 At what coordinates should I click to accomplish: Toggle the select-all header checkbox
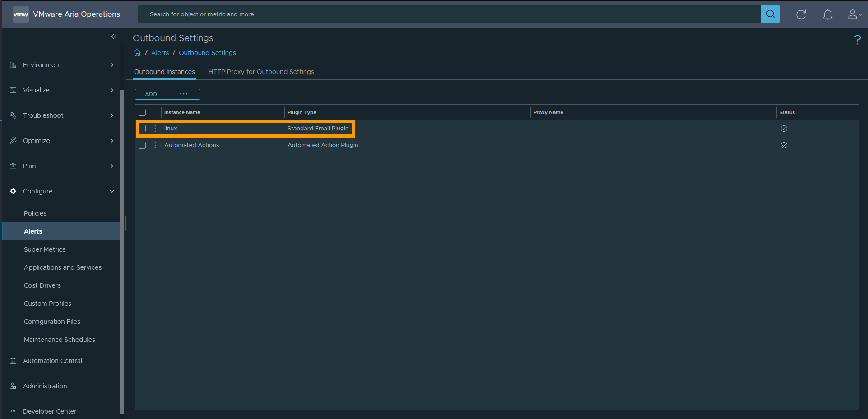(142, 112)
